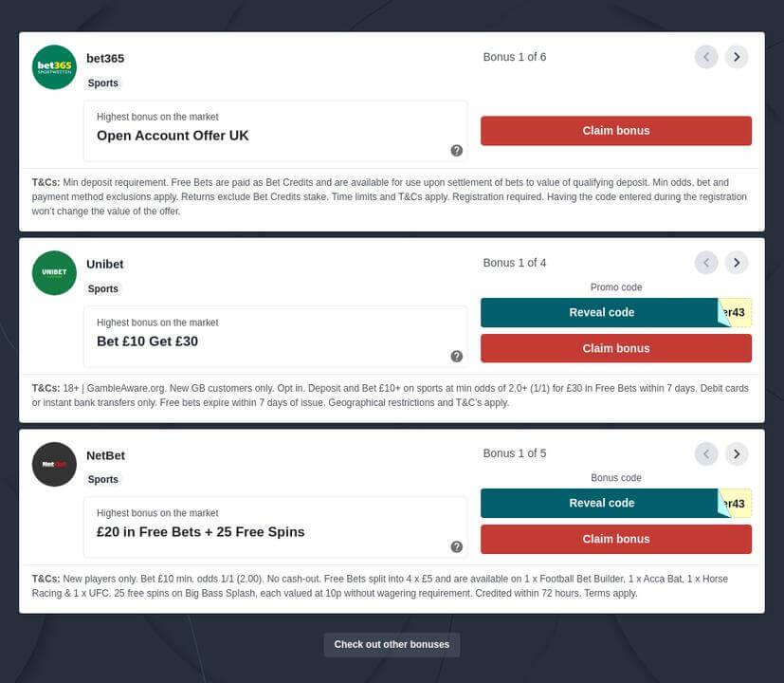This screenshot has height=683, width=784.
Task: Show next bet365 bonus
Action: click(x=737, y=57)
